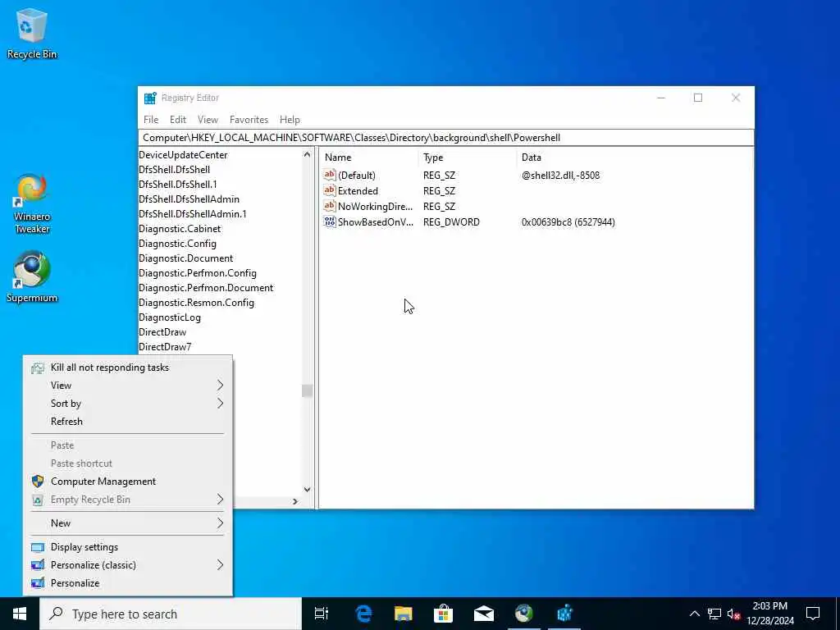Viewport: 840px width, 630px height.
Task: Open the Windows Start button
Action: 20,614
